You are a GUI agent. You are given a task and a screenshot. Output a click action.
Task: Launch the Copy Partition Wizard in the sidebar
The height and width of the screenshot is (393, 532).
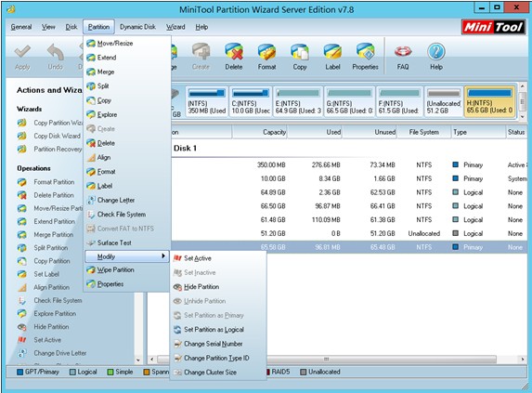coord(50,123)
